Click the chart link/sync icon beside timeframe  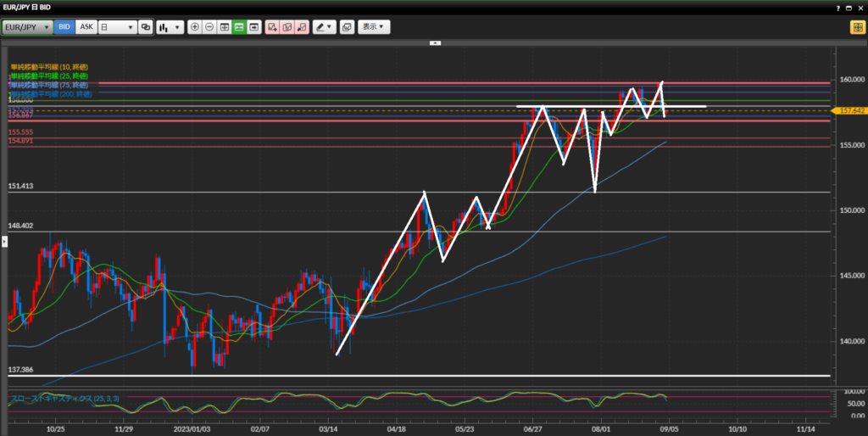(x=146, y=27)
